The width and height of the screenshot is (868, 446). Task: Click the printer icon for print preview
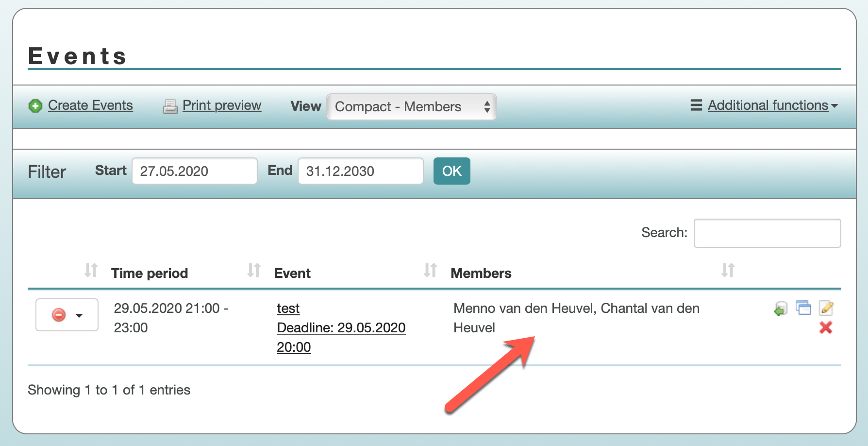point(170,106)
